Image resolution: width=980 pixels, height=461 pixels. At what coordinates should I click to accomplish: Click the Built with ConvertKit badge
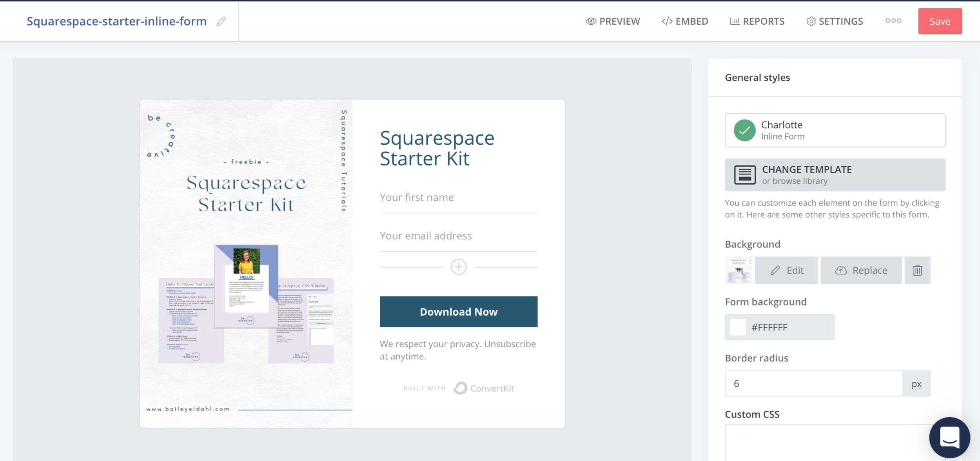coord(459,388)
